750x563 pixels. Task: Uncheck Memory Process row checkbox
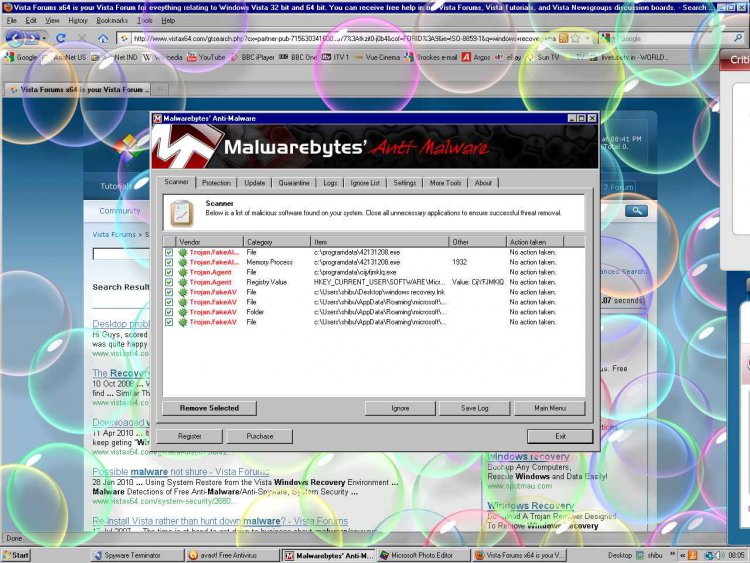169,262
